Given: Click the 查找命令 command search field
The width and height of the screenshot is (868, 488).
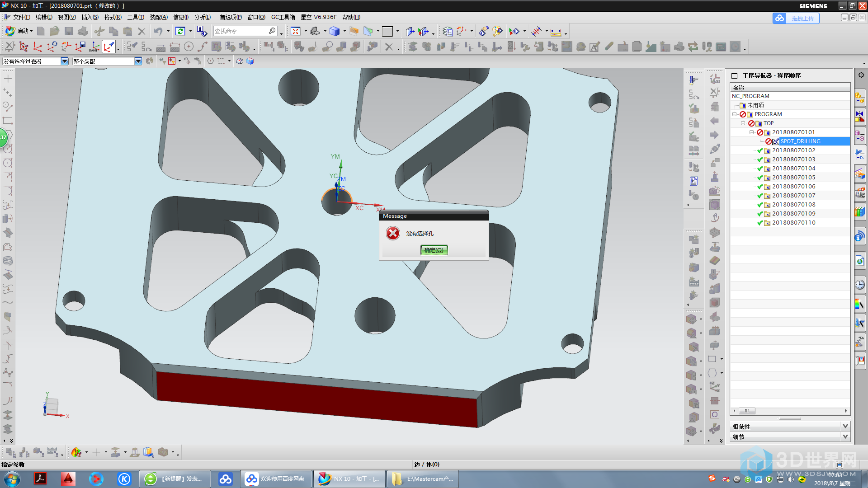Looking at the screenshot, I should click(x=245, y=31).
